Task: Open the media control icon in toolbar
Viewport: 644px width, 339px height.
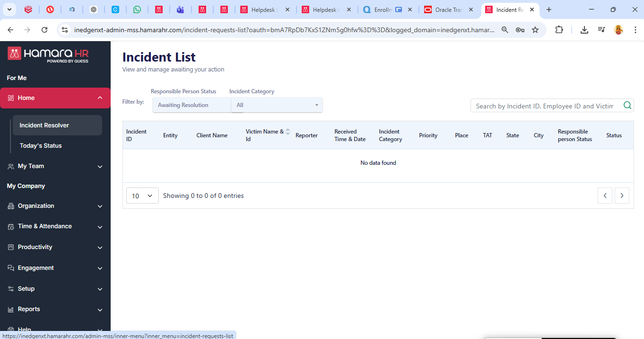Action: (x=601, y=30)
